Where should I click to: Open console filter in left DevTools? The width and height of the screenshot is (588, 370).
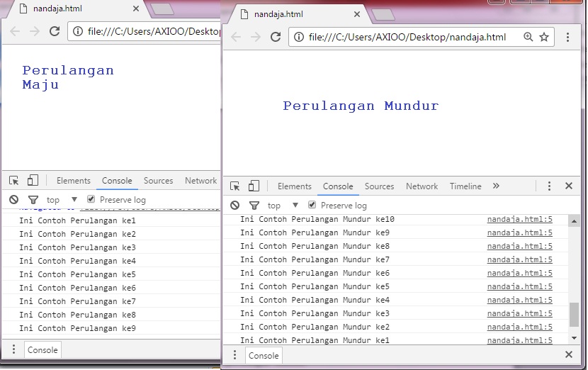coord(33,200)
